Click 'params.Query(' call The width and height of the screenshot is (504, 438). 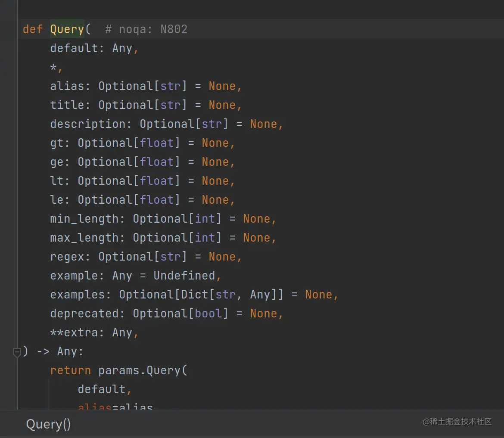pos(143,370)
